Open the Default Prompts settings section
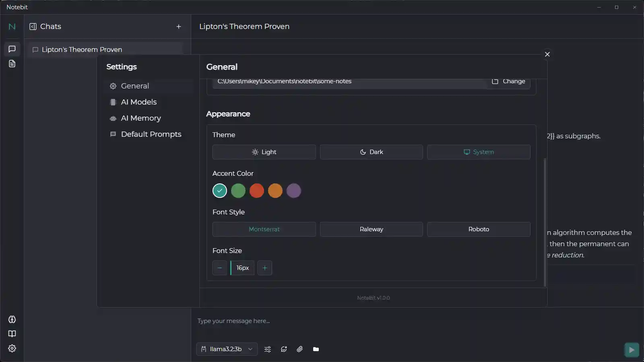 coord(151,134)
